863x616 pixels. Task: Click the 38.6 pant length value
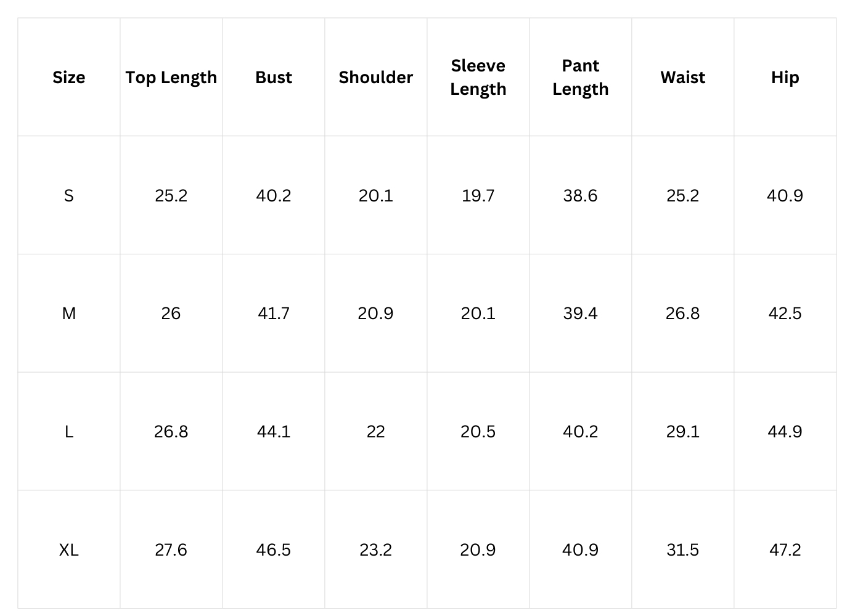click(580, 196)
